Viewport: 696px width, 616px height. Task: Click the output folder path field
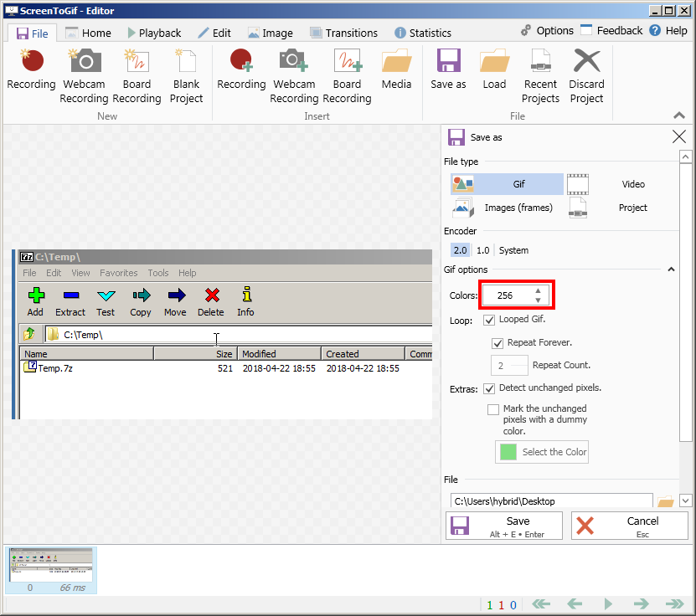coord(551,501)
